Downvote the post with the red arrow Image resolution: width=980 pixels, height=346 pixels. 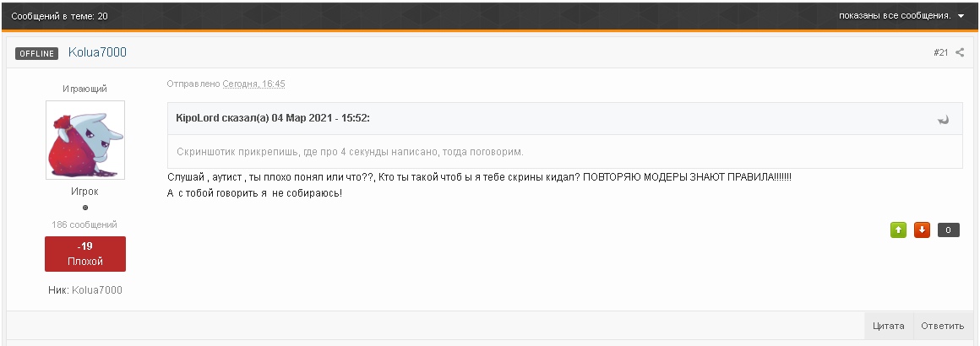[922, 230]
